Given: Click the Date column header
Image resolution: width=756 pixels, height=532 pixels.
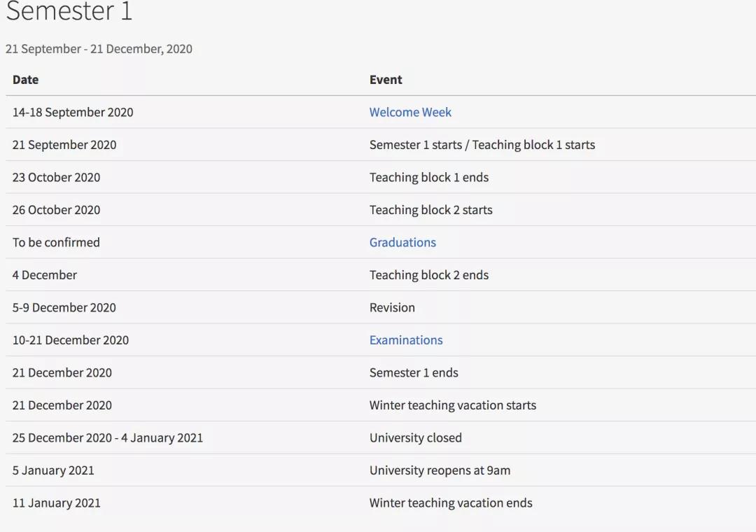Looking at the screenshot, I should click(x=25, y=80).
